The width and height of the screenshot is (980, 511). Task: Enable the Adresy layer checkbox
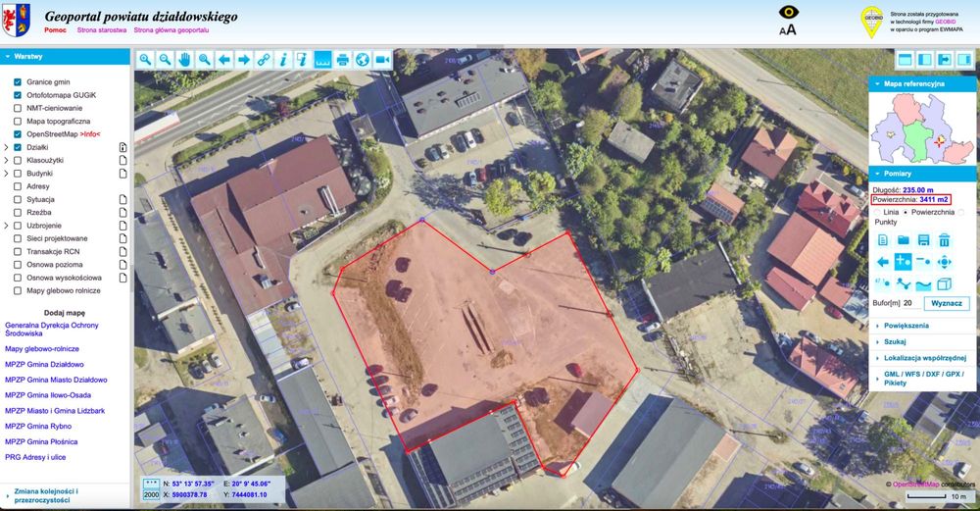coord(18,186)
